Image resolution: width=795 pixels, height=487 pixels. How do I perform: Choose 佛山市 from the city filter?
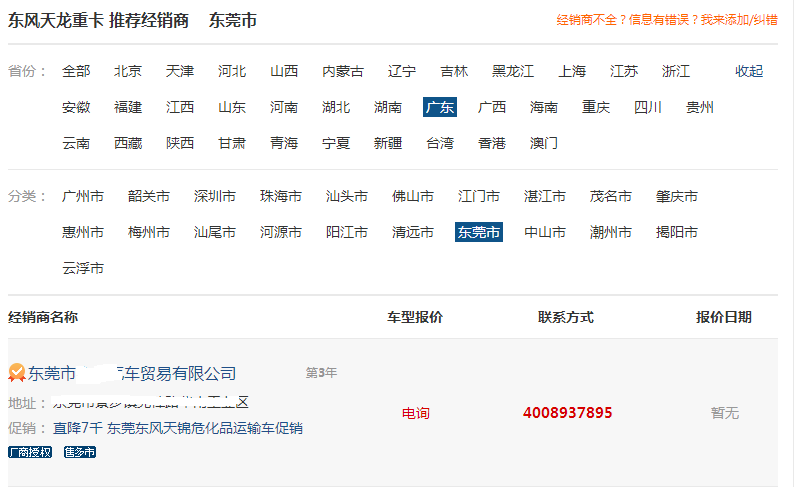click(x=413, y=196)
